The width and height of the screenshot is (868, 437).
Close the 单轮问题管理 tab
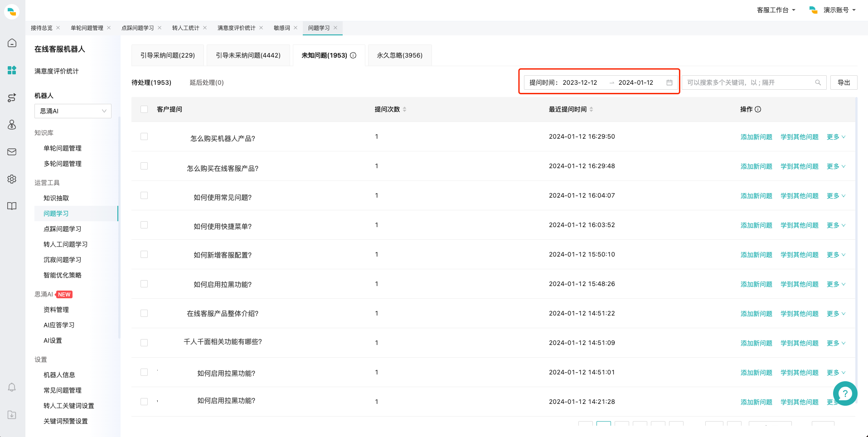[x=109, y=28]
